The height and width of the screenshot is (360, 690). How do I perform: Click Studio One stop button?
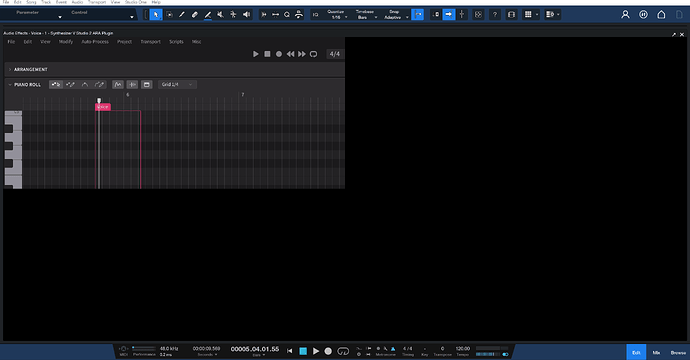tap(303, 351)
